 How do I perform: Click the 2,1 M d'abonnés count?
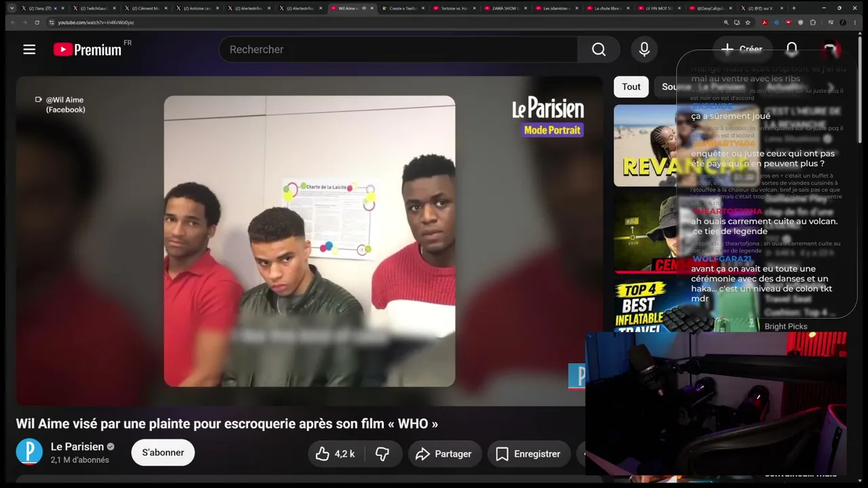tap(80, 460)
